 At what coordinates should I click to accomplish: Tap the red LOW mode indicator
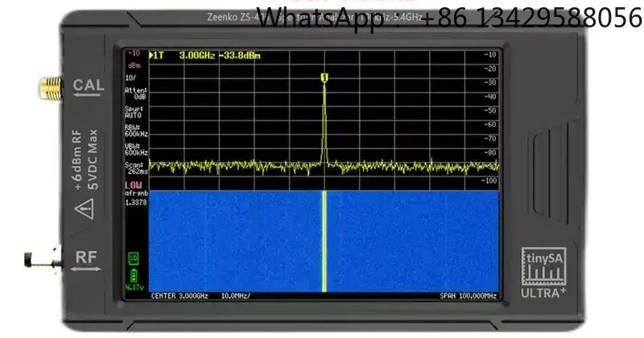pyautogui.click(x=133, y=185)
